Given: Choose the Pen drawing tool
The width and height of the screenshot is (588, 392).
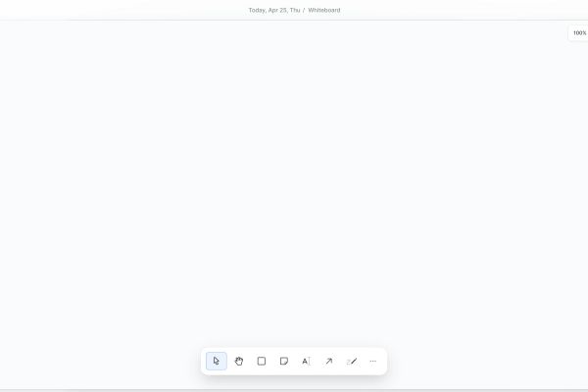Looking at the screenshot, I should 352,361.
